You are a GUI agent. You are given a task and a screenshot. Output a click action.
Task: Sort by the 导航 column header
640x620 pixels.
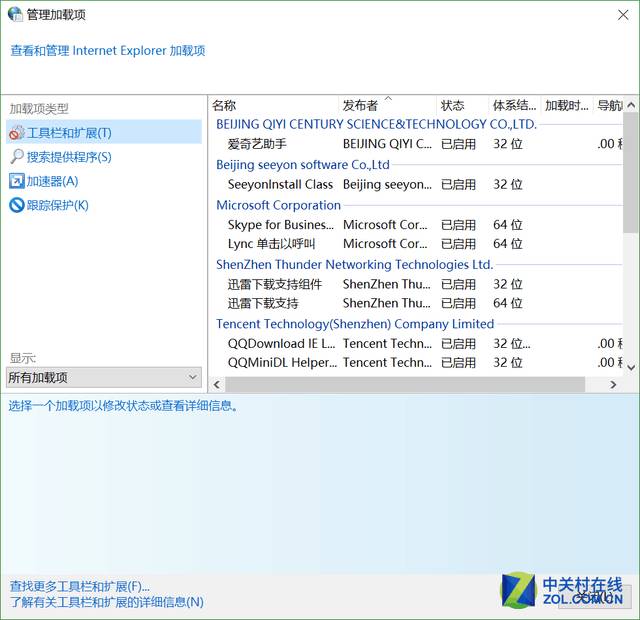(x=608, y=105)
